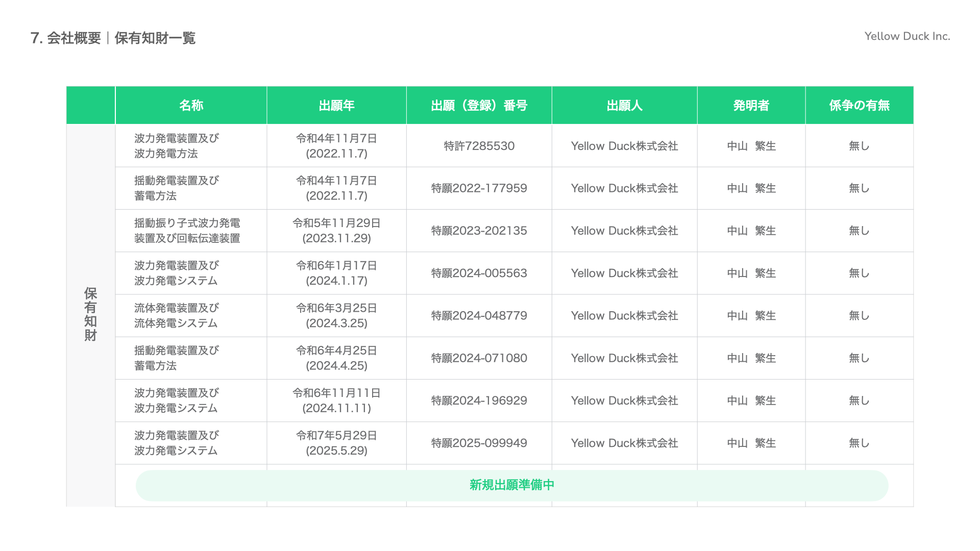Select the 特願2024-048779 application number

coord(479,316)
